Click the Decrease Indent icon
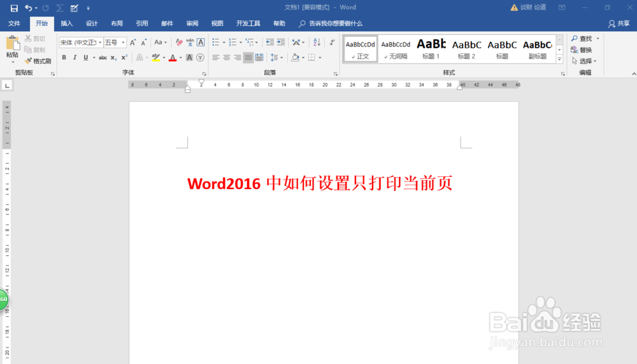Image resolution: width=637 pixels, height=364 pixels. (269, 42)
